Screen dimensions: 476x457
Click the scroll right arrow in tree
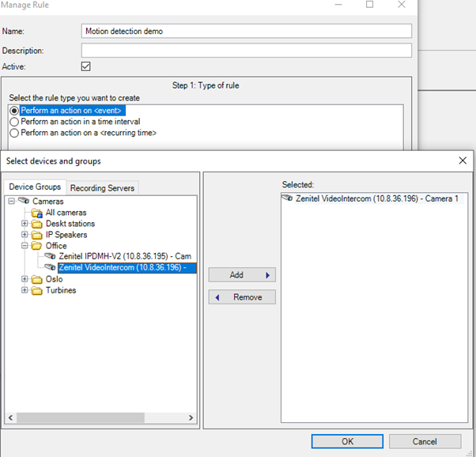[191, 417]
